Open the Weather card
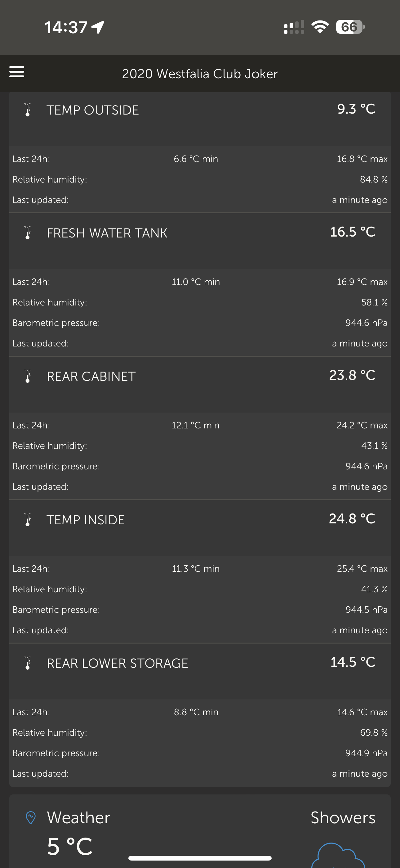The width and height of the screenshot is (400, 868). click(200, 831)
